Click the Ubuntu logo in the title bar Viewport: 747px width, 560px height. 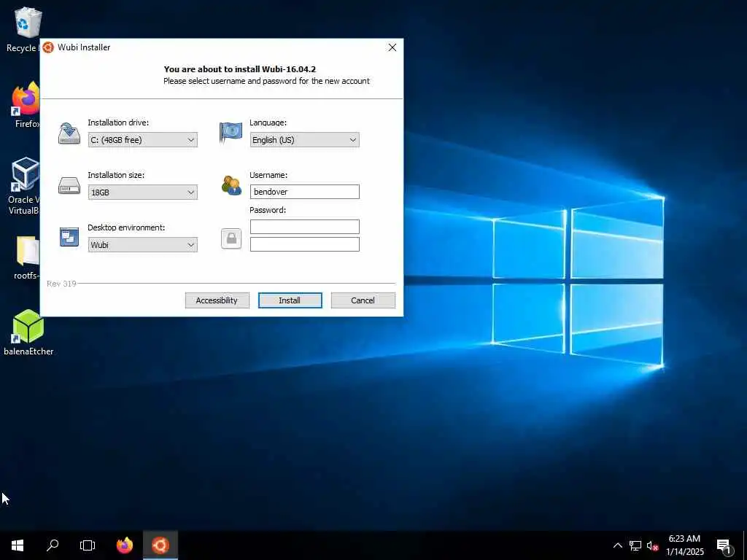[x=48, y=47]
